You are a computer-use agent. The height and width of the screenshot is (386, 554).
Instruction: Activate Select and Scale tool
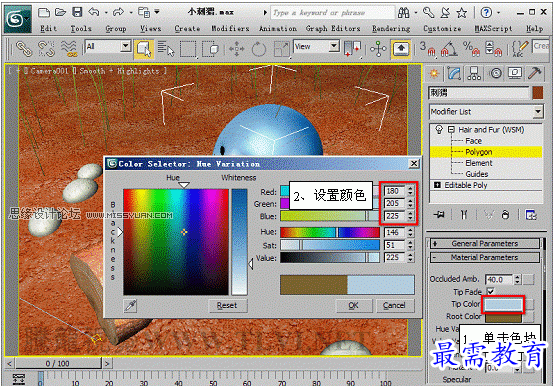click(282, 49)
